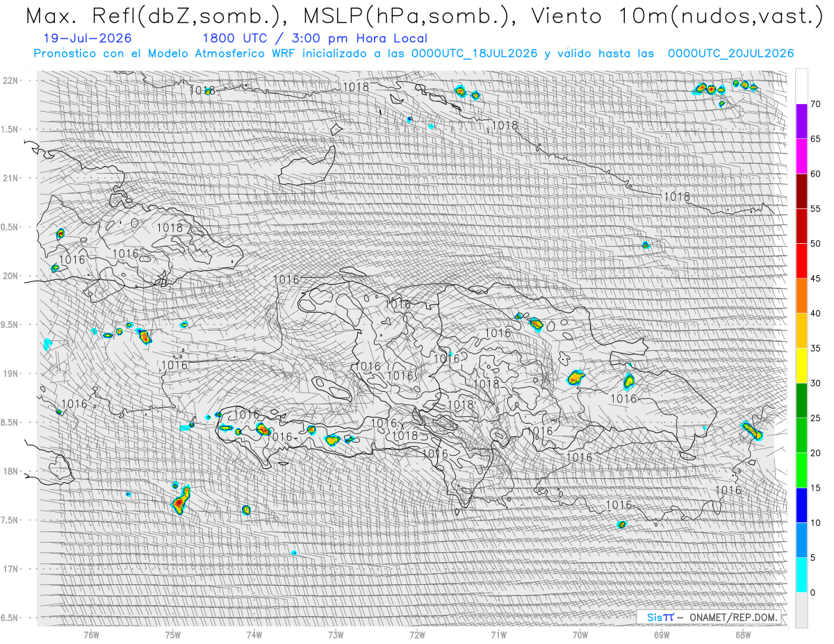Screen dimensions: 834x644
Task: Click the 25 value on the color scale
Action: (816, 418)
